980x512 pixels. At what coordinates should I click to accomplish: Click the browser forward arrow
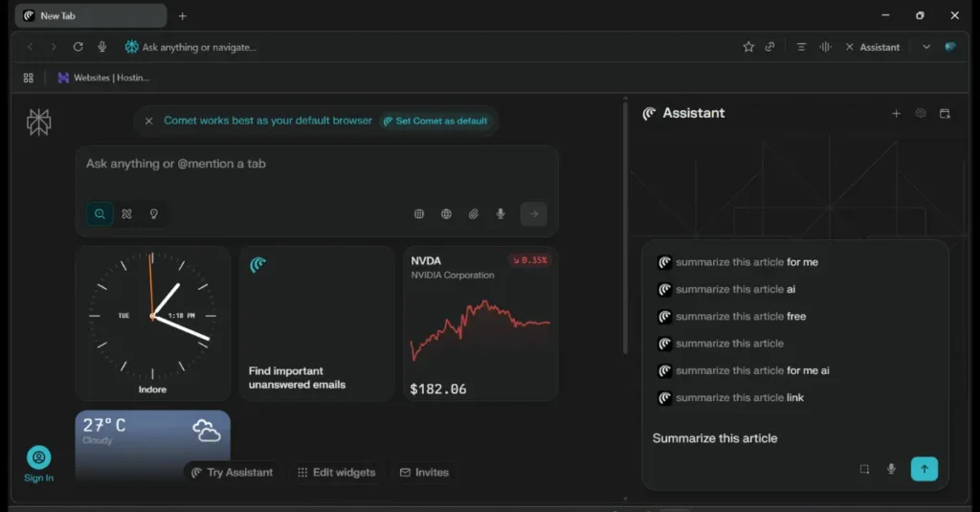click(54, 47)
